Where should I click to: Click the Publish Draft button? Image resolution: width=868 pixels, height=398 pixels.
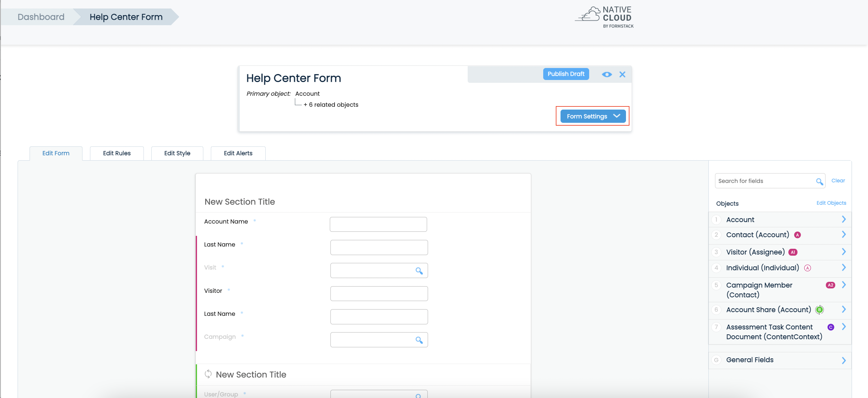pyautogui.click(x=566, y=74)
